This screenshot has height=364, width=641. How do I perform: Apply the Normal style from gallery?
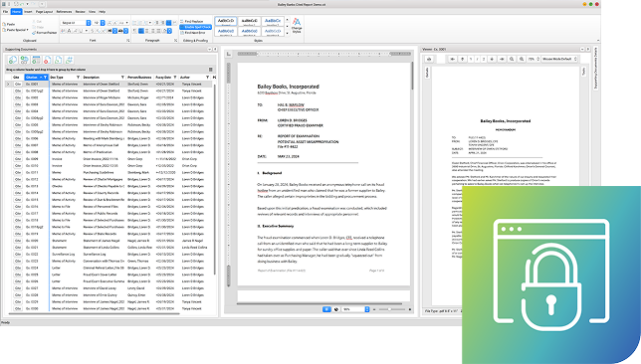(226, 21)
